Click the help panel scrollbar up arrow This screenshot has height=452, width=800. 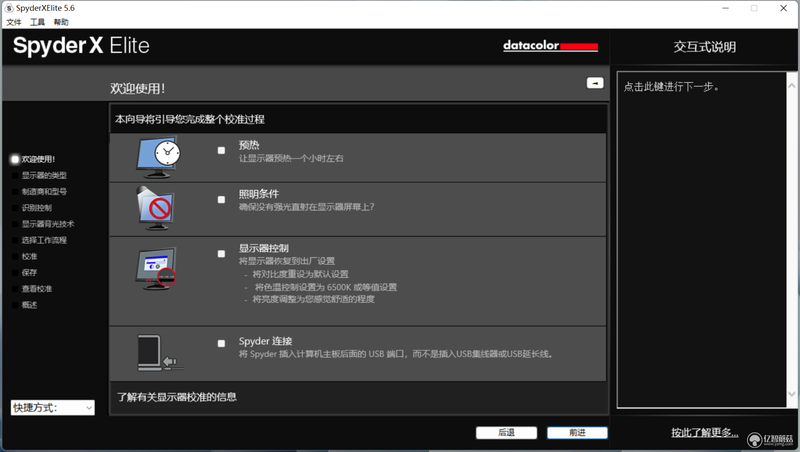point(792,86)
